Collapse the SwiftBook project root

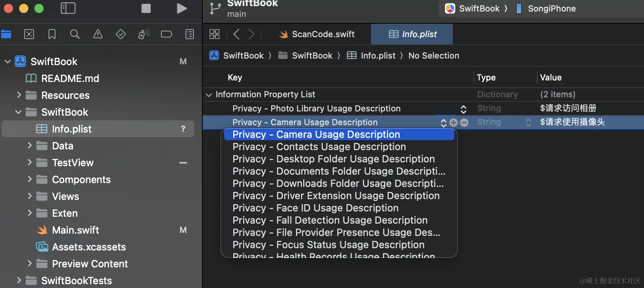coord(8,61)
